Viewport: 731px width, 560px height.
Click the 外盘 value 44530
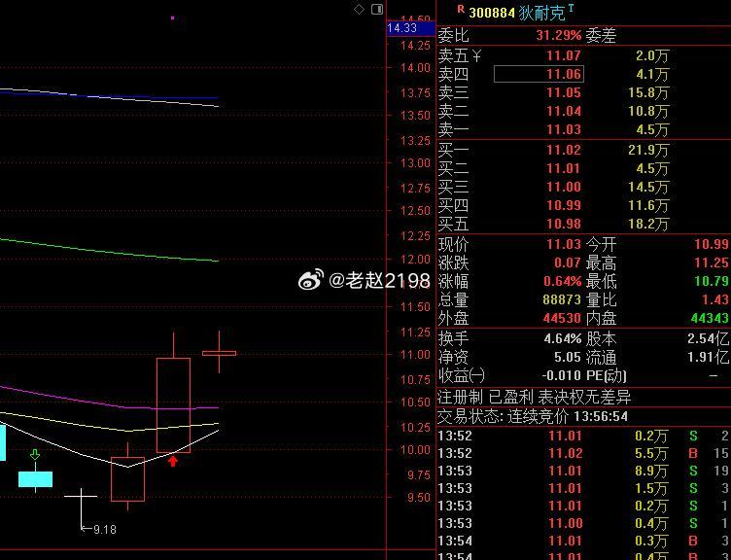point(562,319)
